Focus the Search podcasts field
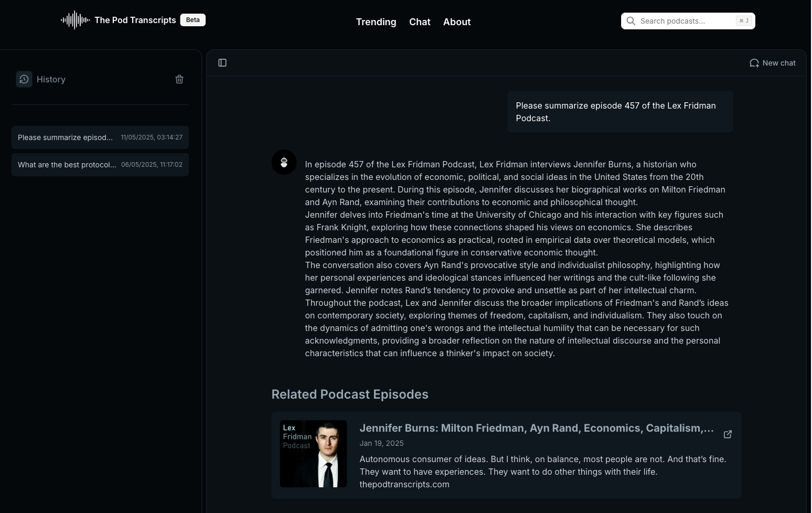This screenshot has height=513, width=812. pyautogui.click(x=688, y=21)
